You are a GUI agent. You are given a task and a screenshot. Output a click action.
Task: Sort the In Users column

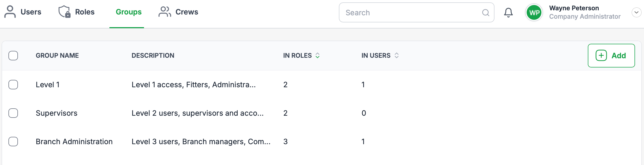[x=396, y=56]
